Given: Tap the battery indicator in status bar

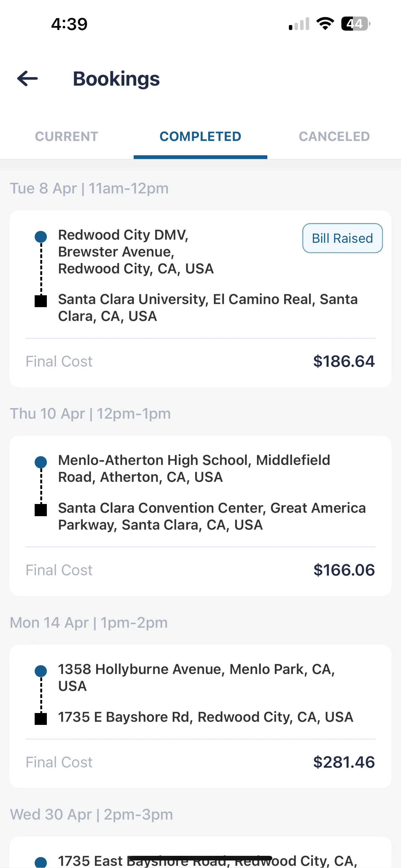Looking at the screenshot, I should coord(355,23).
